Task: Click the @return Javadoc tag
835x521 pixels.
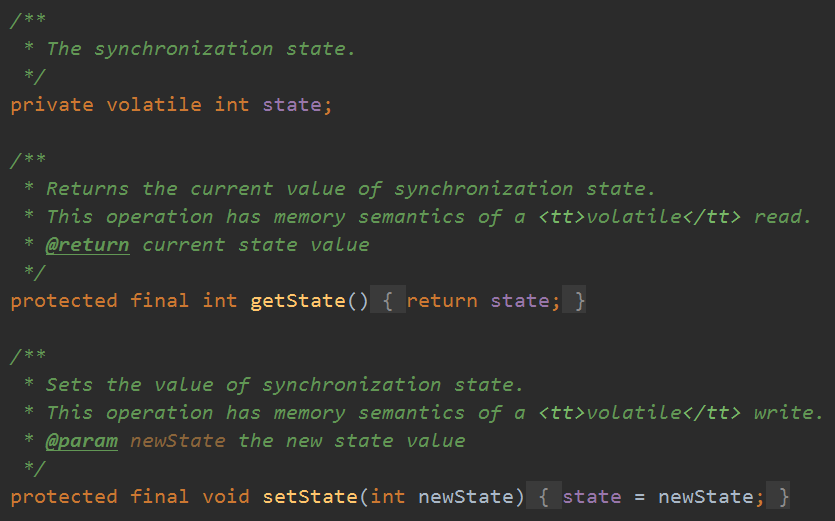Action: pyautogui.click(x=87, y=244)
